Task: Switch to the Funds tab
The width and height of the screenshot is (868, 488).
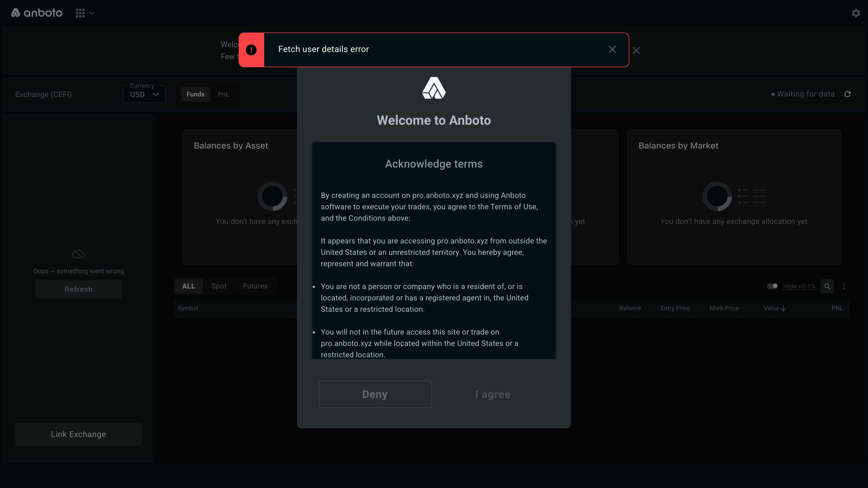Action: [x=195, y=94]
